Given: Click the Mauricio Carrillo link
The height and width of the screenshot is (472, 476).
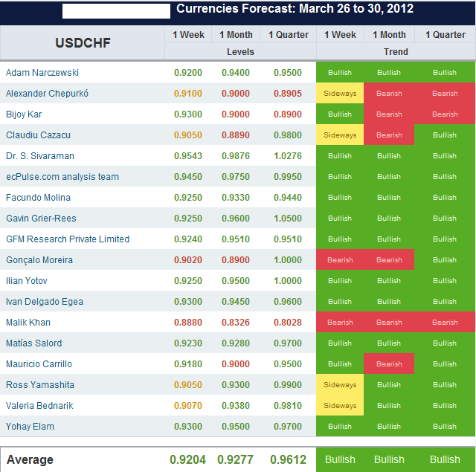Looking at the screenshot, I should (x=39, y=364).
